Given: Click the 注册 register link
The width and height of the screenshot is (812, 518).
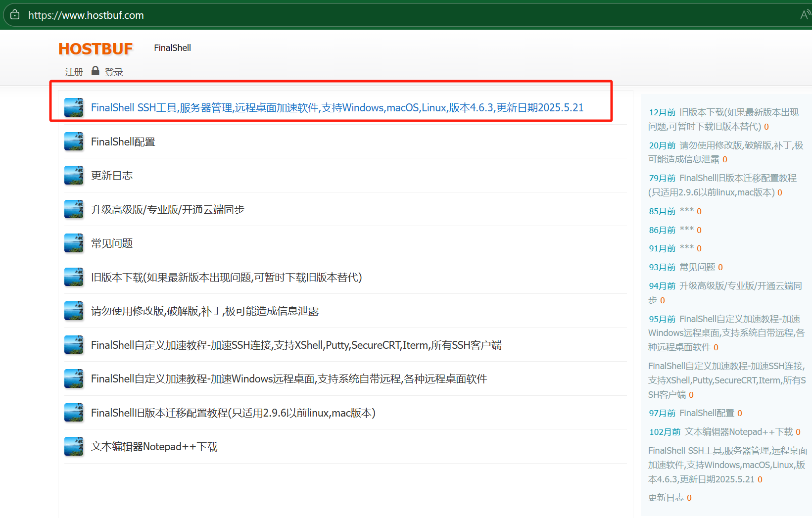Looking at the screenshot, I should coord(74,72).
